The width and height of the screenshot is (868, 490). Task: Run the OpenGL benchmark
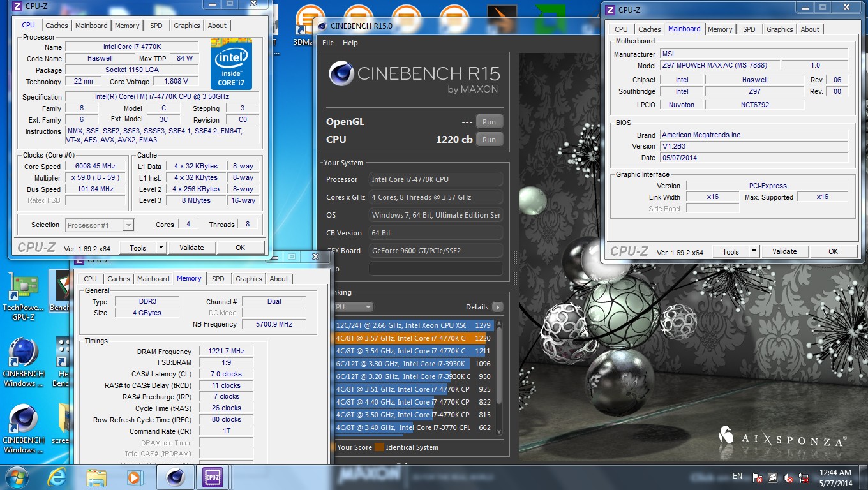[489, 121]
